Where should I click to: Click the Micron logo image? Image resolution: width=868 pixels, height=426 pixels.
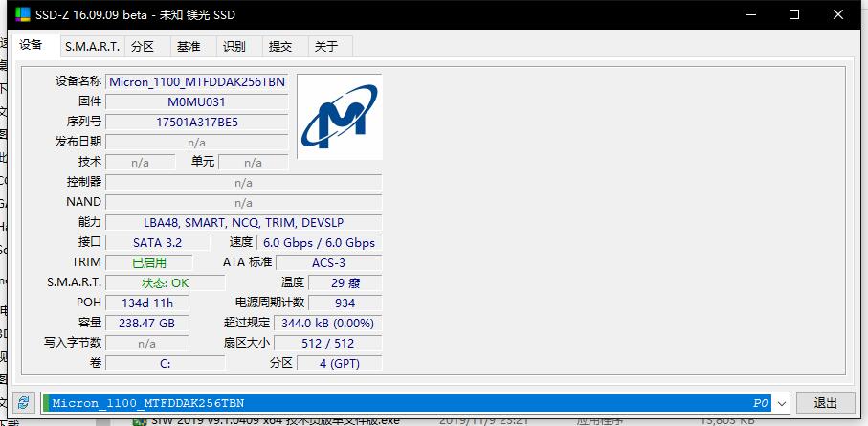pyautogui.click(x=340, y=117)
